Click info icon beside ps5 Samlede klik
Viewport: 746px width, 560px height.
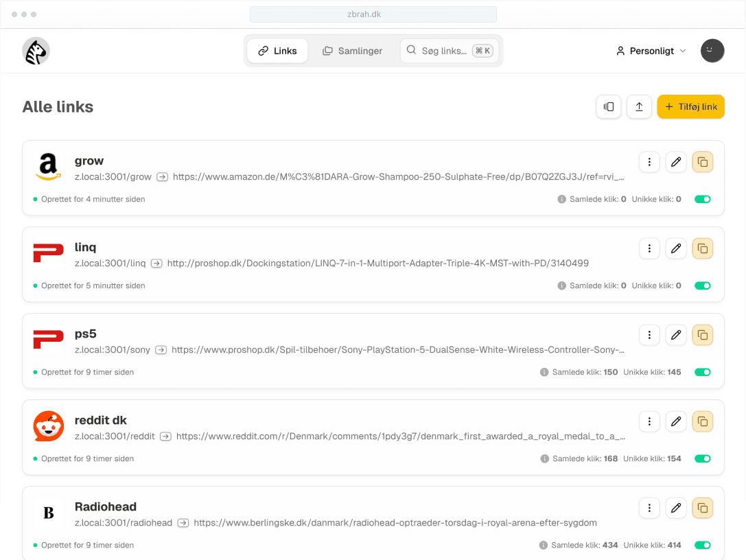click(544, 372)
